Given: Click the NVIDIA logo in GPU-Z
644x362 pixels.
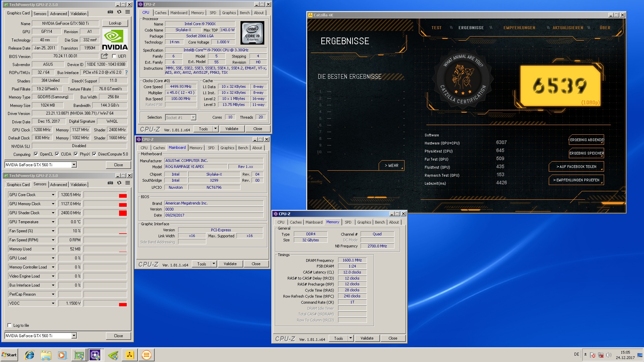Looking at the screenshot, I should pos(115,40).
